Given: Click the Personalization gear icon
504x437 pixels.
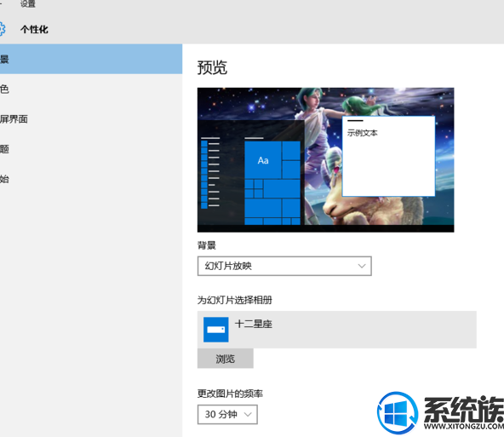Looking at the screenshot, I should [2, 29].
